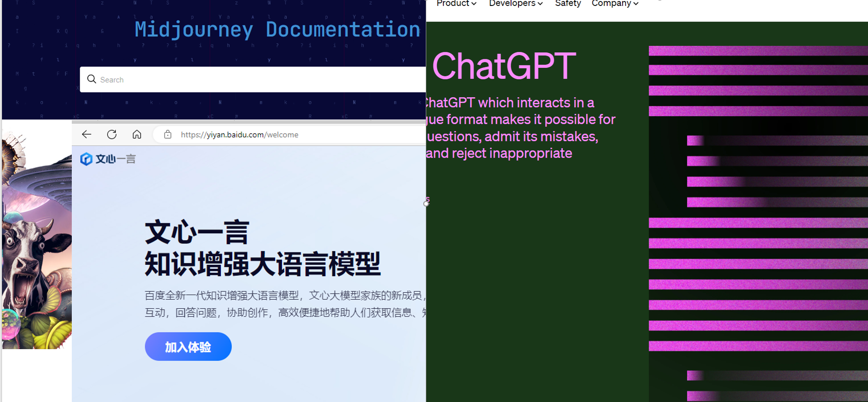Open the Midjourney Documentation title link
This screenshot has height=402, width=868.
click(277, 29)
